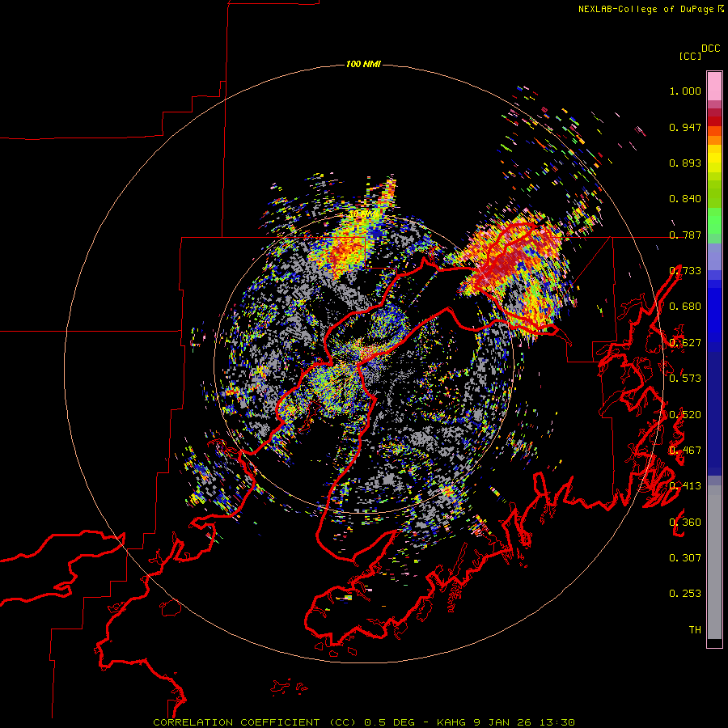Select the 1.000 scale value
Screen dimensions: 728x728
pyautogui.click(x=685, y=91)
